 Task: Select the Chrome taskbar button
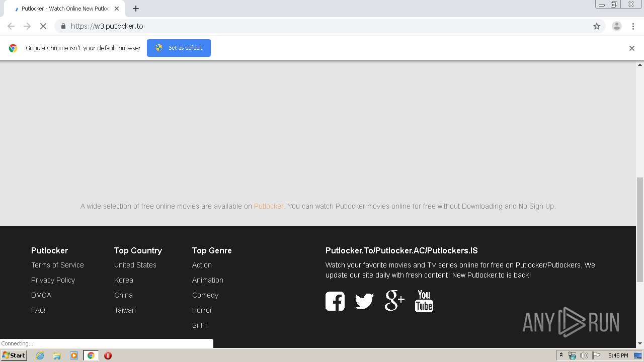click(x=91, y=355)
